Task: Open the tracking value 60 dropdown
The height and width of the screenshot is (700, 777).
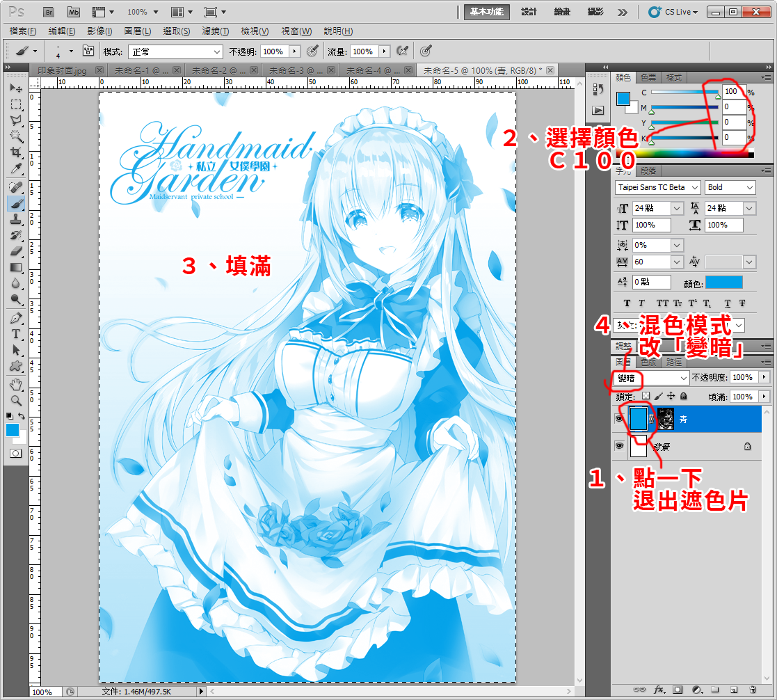Action: (x=677, y=262)
